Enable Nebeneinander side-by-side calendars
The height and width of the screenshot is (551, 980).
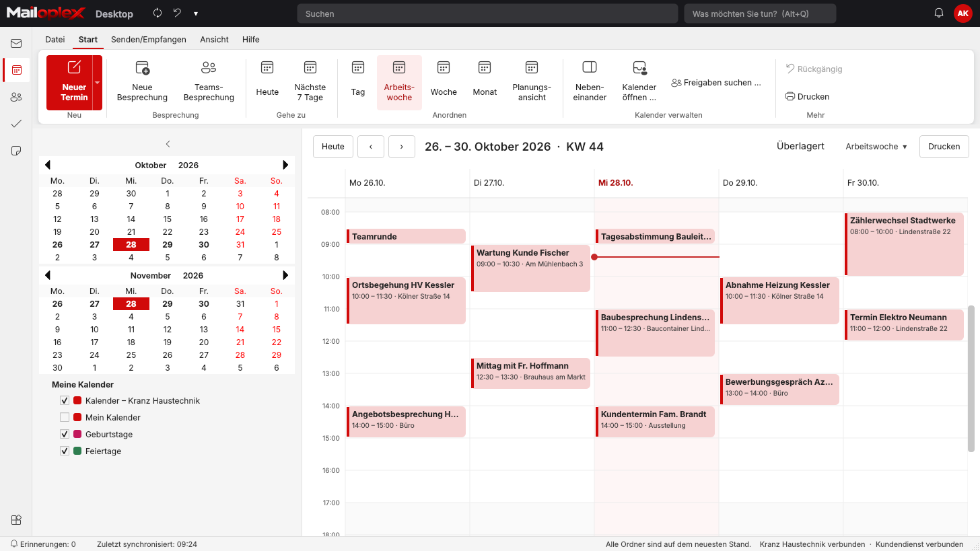point(590,82)
